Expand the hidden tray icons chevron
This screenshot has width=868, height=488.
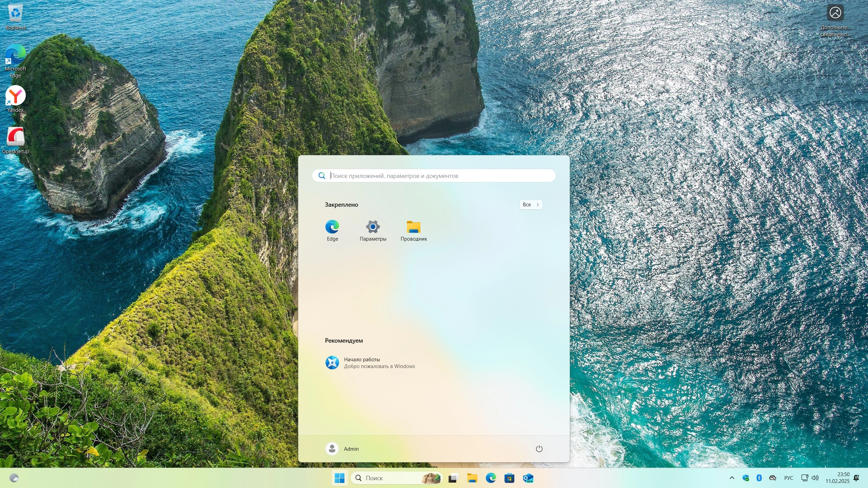(x=732, y=478)
